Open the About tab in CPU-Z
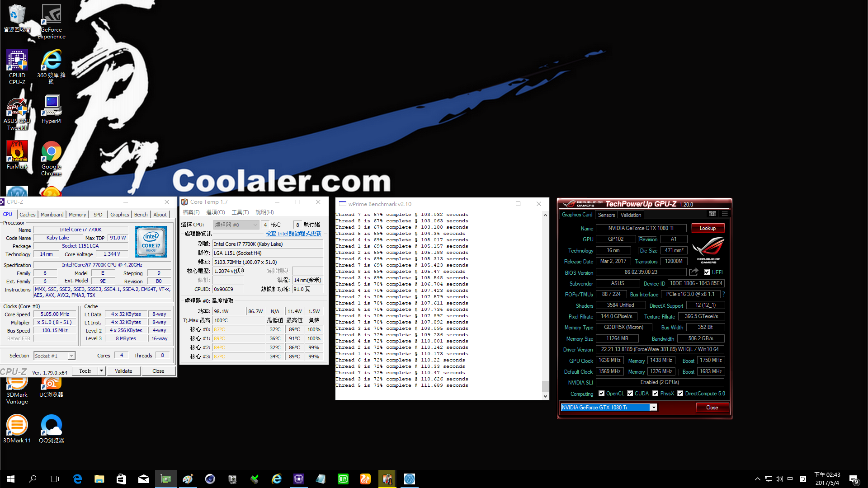 (x=160, y=215)
